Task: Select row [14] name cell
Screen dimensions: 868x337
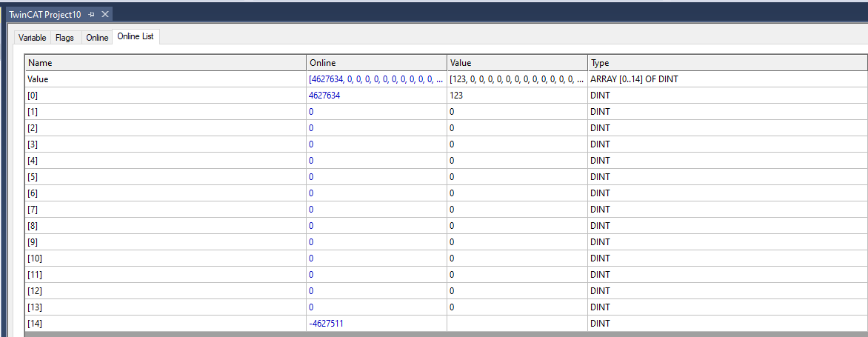Action: click(x=165, y=323)
